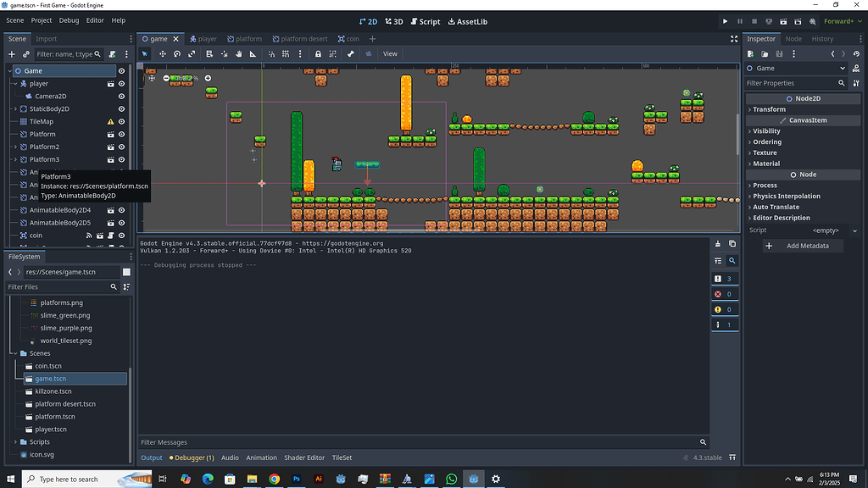Toggle visibility of the player node

click(x=122, y=84)
